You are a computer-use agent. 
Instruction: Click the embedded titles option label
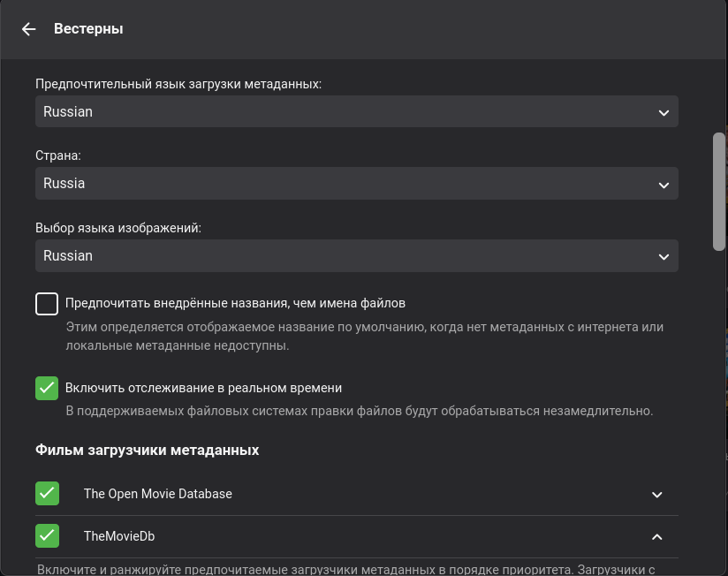click(235, 303)
